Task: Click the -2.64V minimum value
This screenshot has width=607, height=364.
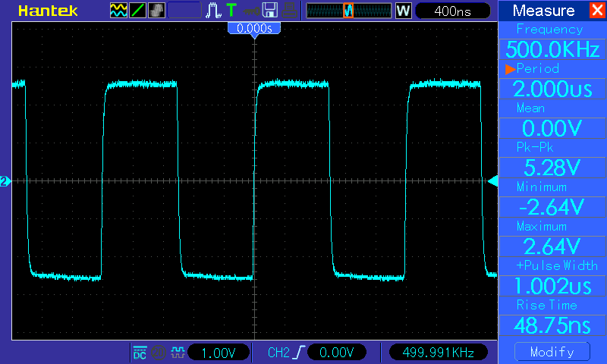Action: tap(552, 207)
